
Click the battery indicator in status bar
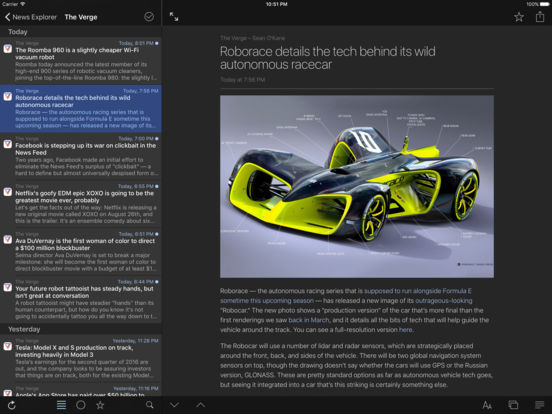[544, 4]
